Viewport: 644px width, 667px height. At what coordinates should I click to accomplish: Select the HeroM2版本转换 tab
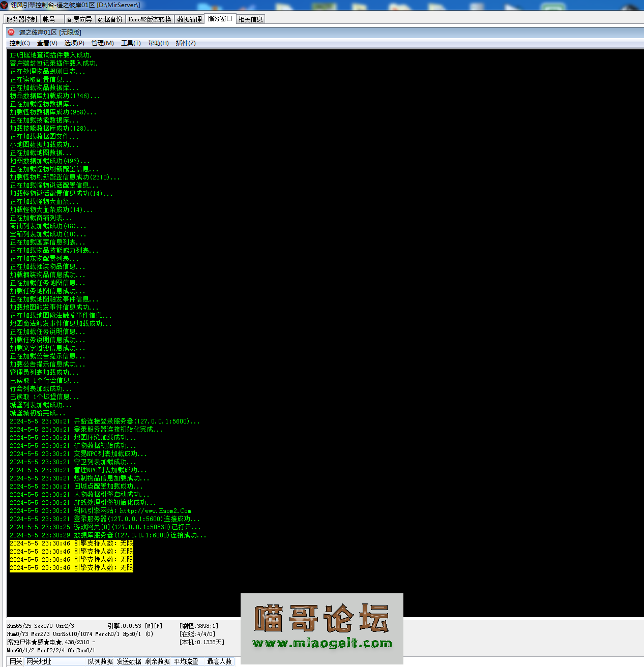[x=150, y=19]
